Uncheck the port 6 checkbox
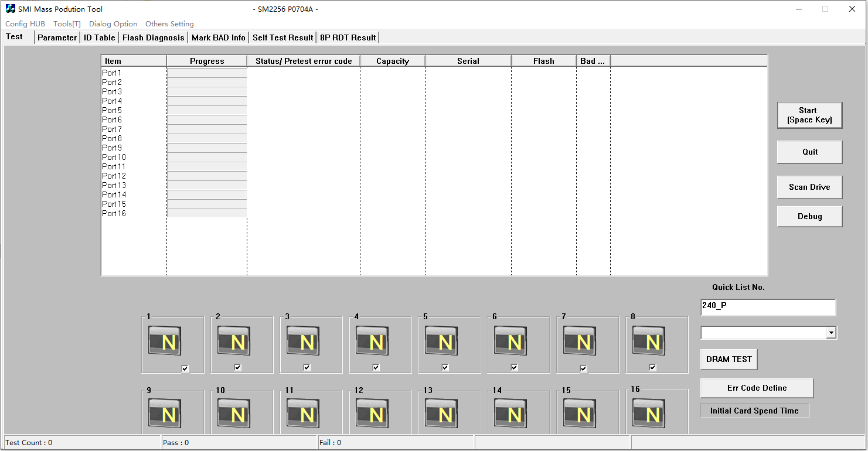Image resolution: width=868 pixels, height=451 pixels. tap(514, 367)
